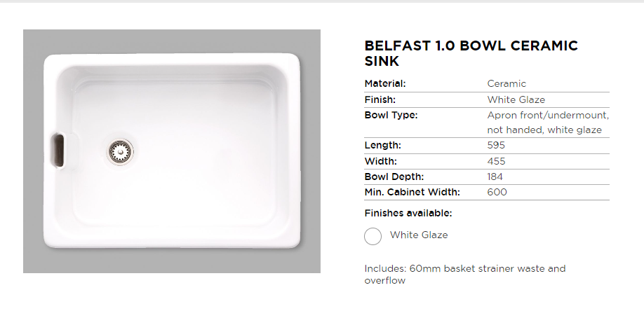Click the White Glaze label beside the swatch
Screen dimensions: 644x318
tap(419, 235)
